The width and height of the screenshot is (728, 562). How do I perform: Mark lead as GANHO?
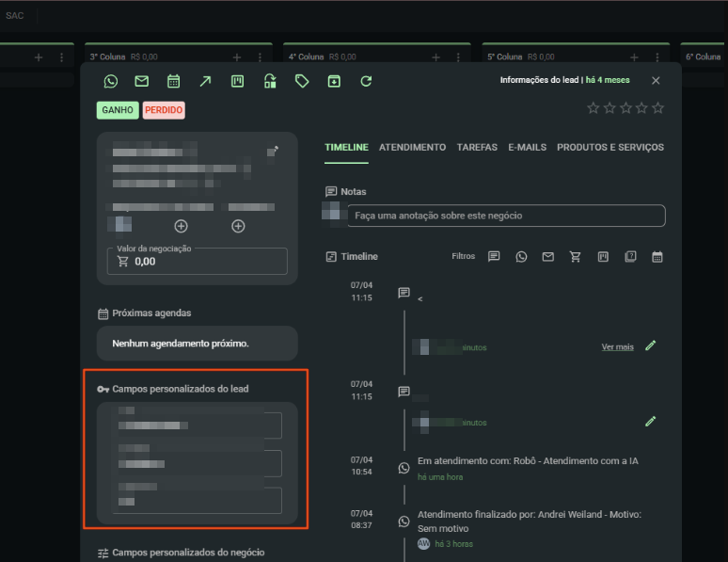118,110
